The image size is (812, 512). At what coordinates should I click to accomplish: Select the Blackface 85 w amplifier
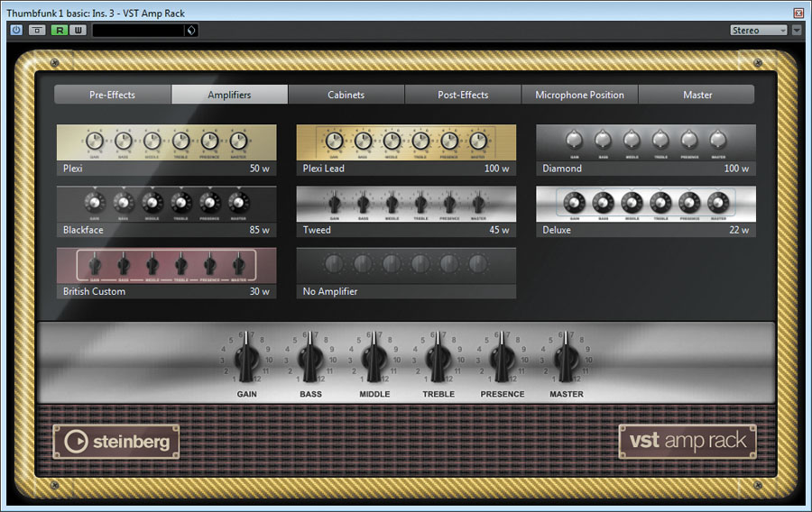pos(166,211)
